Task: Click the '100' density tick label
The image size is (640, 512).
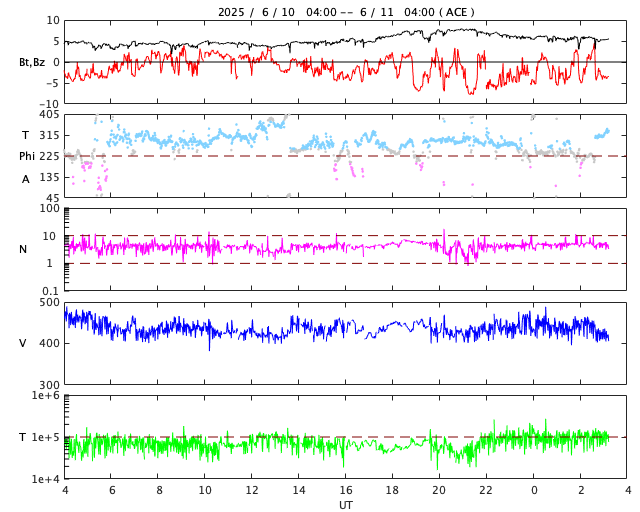Action: click(49, 209)
